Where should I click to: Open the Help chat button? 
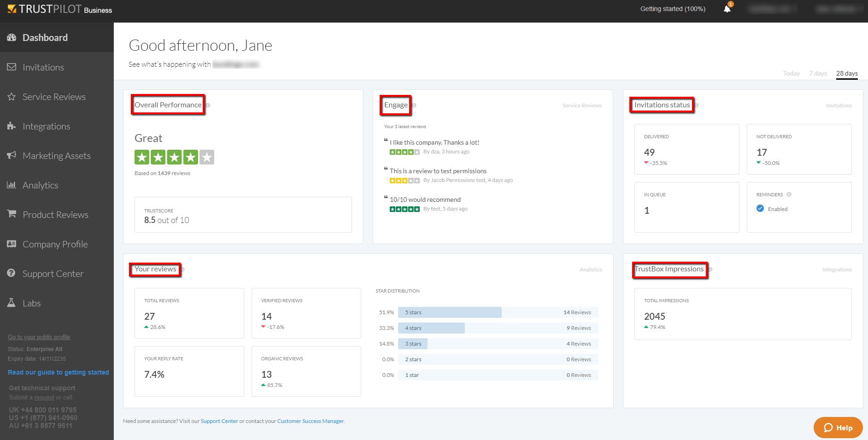coord(838,428)
